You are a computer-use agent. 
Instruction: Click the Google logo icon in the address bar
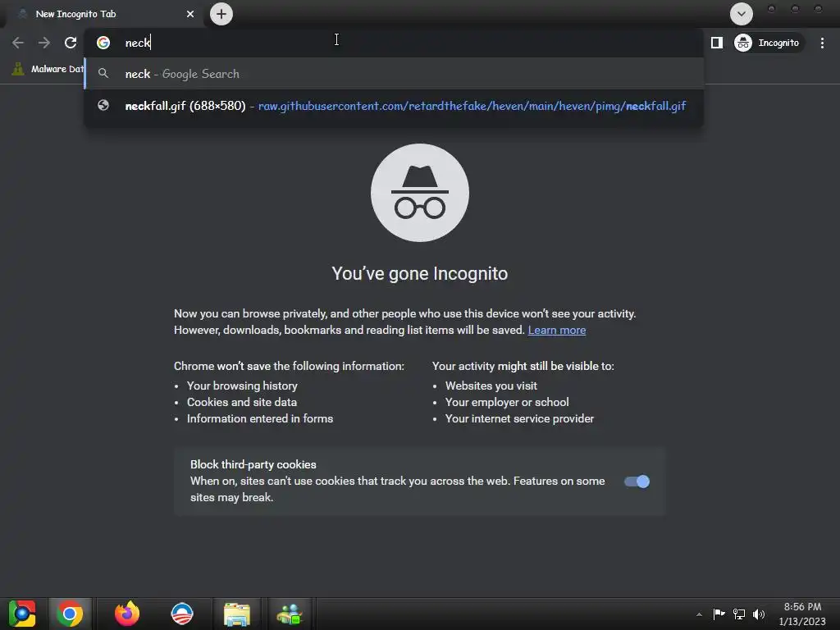pos(103,43)
